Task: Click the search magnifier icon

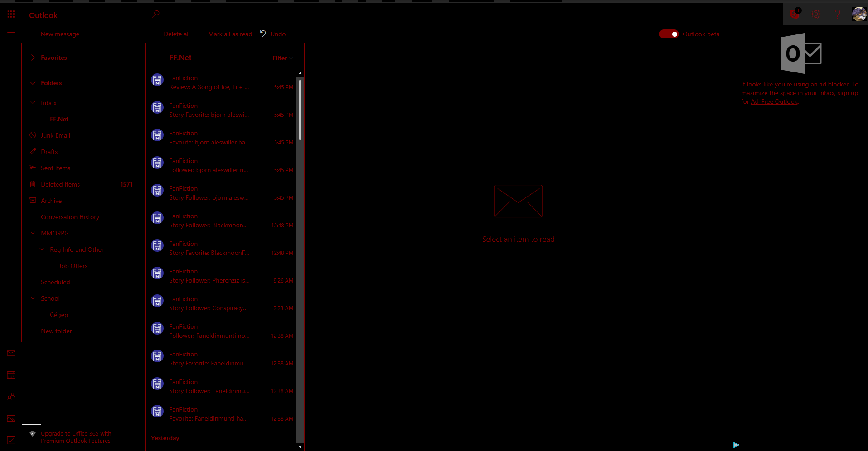Action: [x=156, y=14]
